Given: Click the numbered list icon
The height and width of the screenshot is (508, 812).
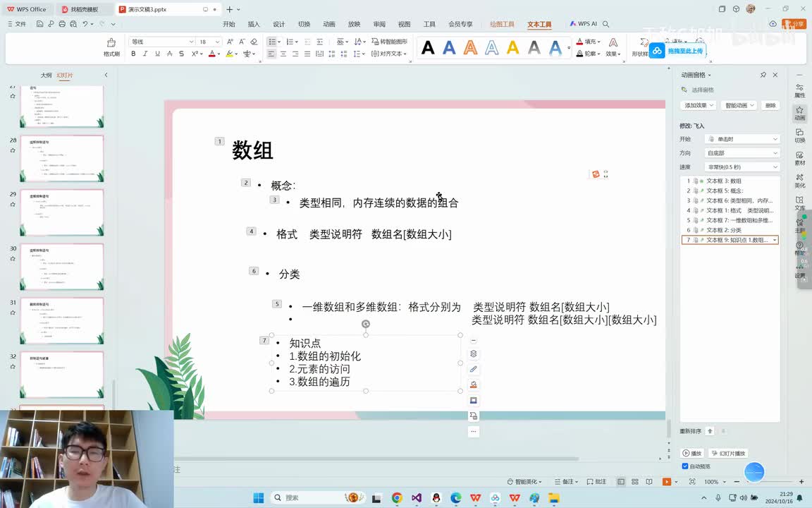Looking at the screenshot, I should (x=290, y=42).
